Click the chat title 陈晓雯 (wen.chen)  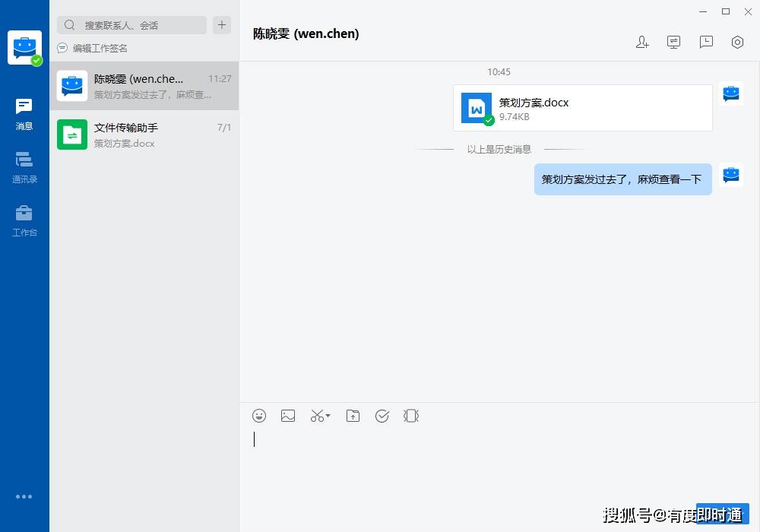pyautogui.click(x=306, y=34)
